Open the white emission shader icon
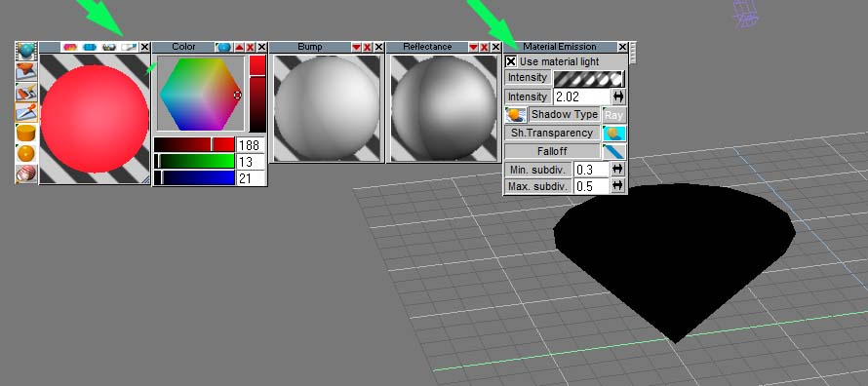The height and width of the screenshot is (386, 868). (129, 47)
